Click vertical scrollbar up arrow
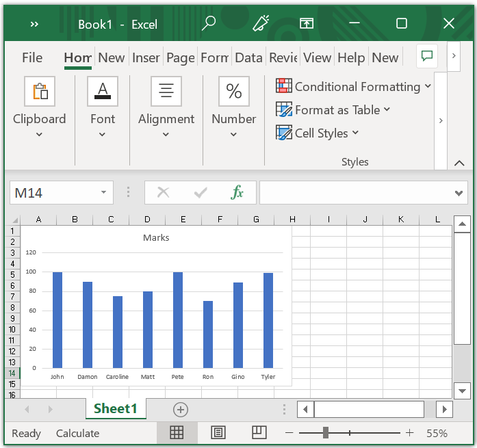 tap(462, 224)
